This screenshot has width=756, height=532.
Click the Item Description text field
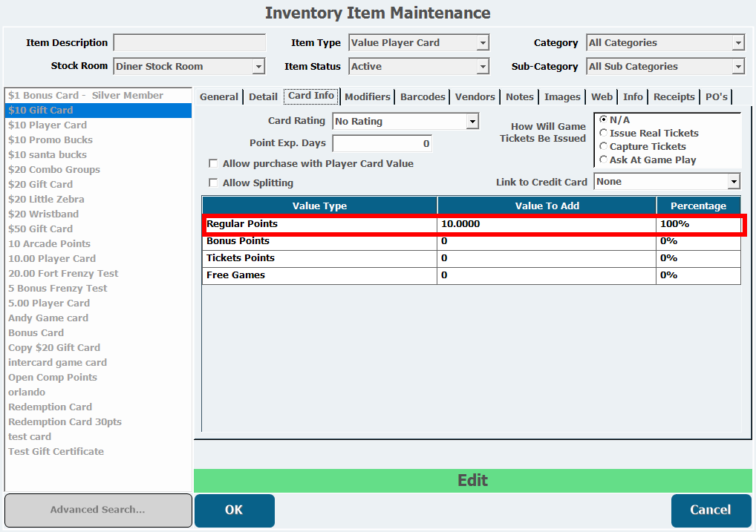(189, 43)
